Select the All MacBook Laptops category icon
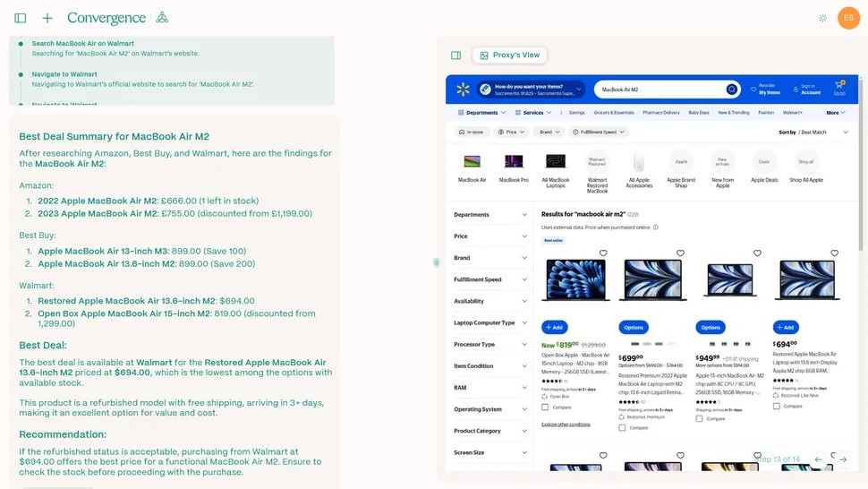Viewport: 868px width, 489px height. (555, 162)
